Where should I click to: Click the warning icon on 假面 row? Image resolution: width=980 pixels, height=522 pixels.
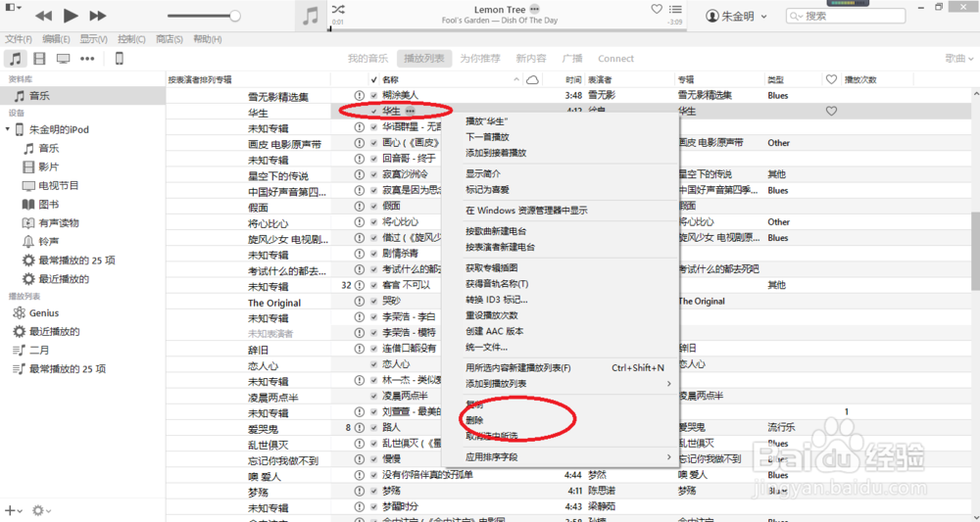[x=359, y=206]
